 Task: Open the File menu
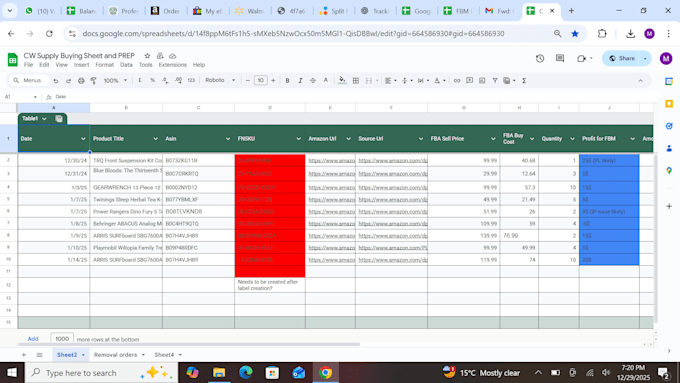click(28, 65)
